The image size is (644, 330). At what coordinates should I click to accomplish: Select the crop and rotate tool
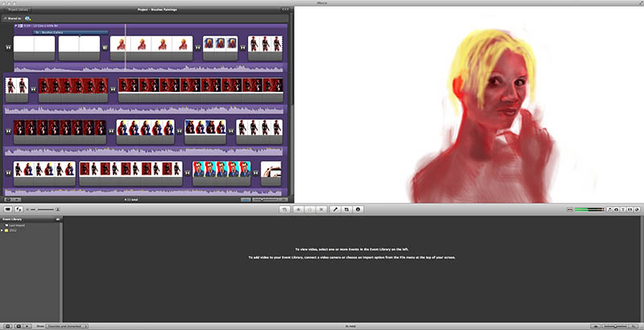[x=347, y=209]
